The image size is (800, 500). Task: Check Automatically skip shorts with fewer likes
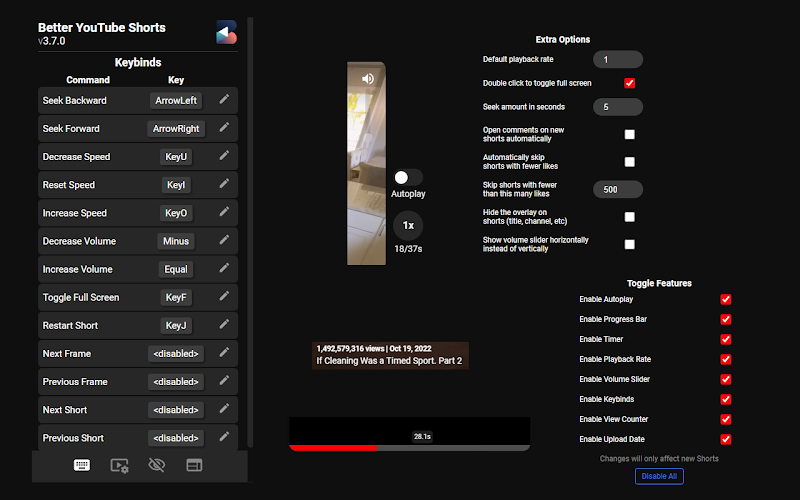630,162
